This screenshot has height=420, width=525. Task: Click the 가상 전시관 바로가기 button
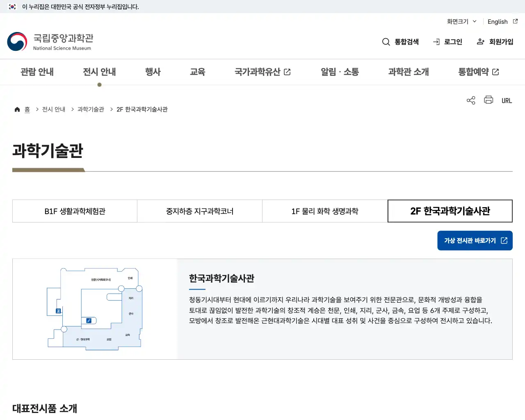tap(475, 240)
